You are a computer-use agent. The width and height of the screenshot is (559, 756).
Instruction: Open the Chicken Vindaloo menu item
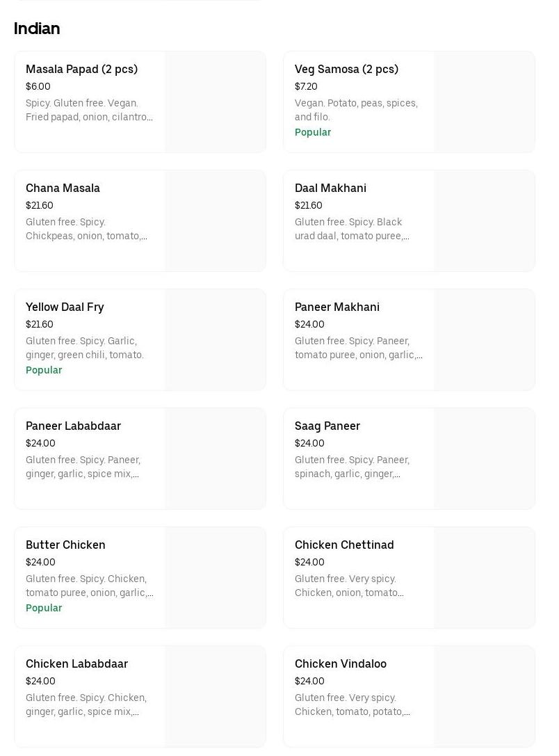341,664
